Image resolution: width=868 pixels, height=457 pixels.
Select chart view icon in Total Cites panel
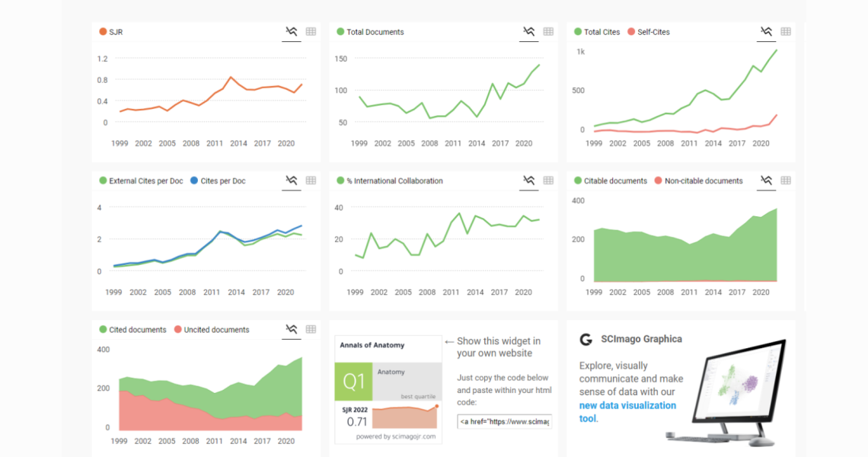point(766,31)
